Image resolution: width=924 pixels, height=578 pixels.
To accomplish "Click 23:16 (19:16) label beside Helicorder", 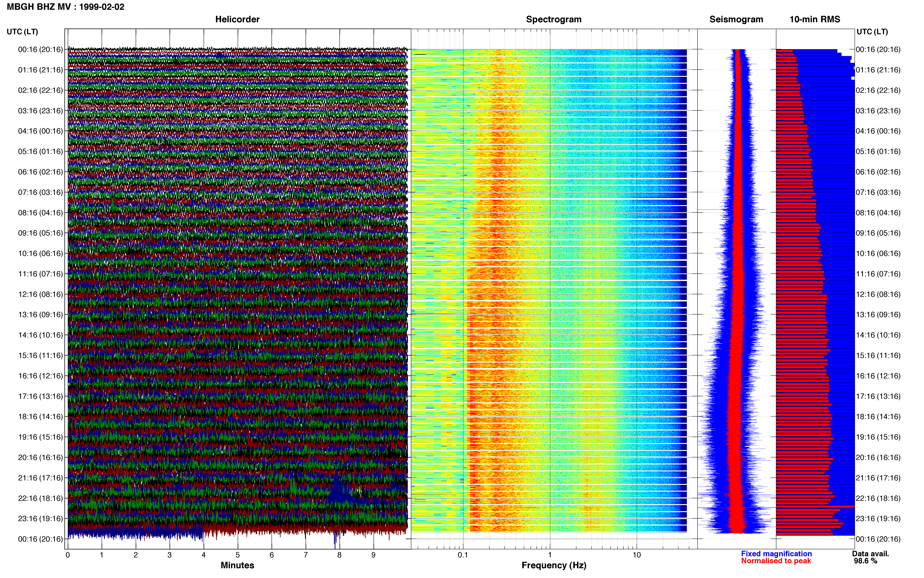I will pos(40,519).
